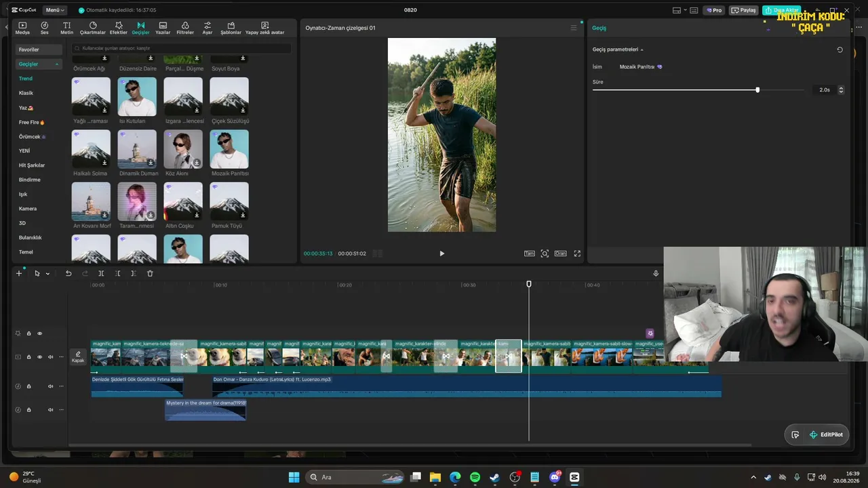This screenshot has height=488, width=868.
Task: Open the Şablonlar templates panel
Action: coord(231,28)
